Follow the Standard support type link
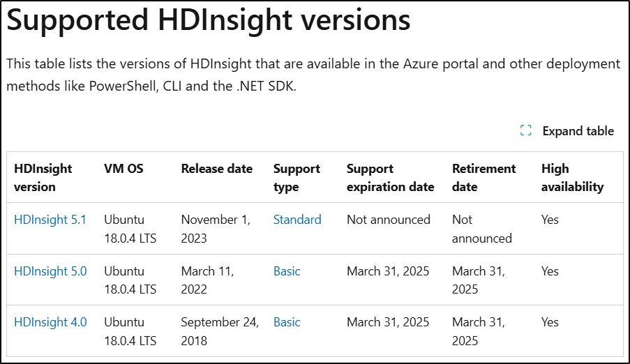Viewport: 630px width, 364px height. click(297, 220)
